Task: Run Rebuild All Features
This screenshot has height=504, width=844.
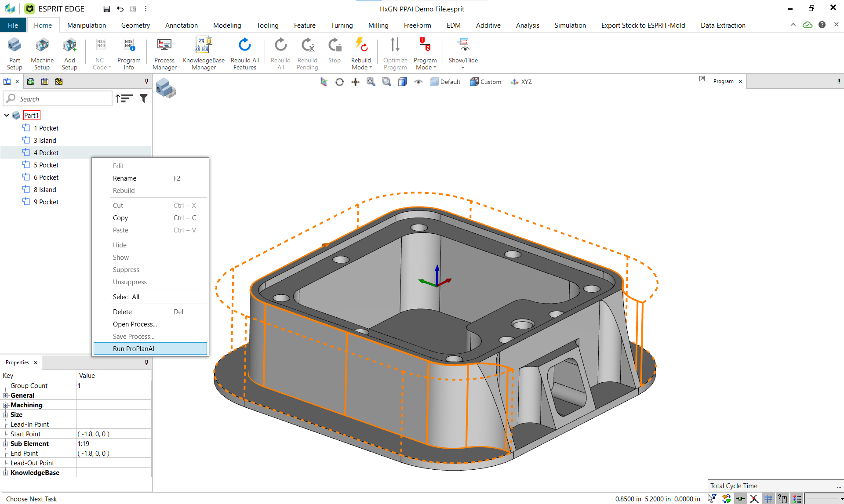Action: click(x=244, y=53)
